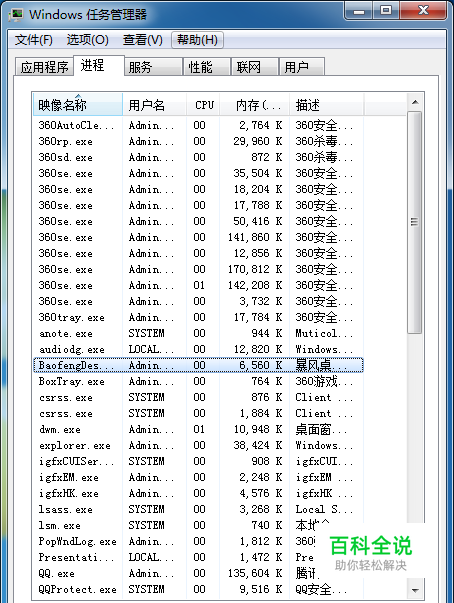Select 360se.exe using 3,732 K
This screenshot has width=454, height=603.
(198, 302)
